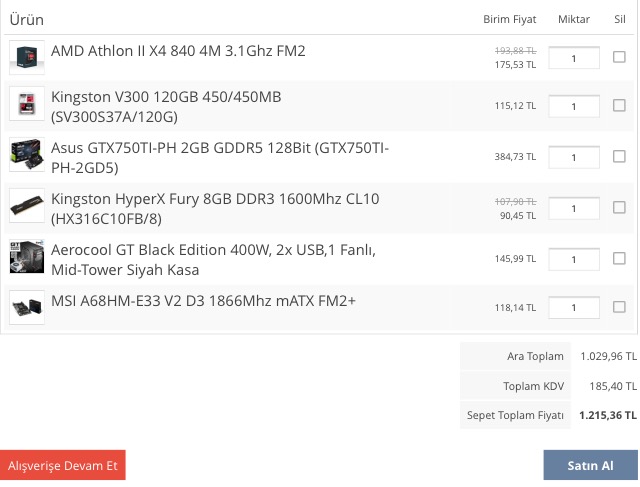Image resolution: width=640 pixels, height=487 pixels.
Task: Click the MSI A68HM-E33 motherboard thumbnail
Action: [x=26, y=306]
